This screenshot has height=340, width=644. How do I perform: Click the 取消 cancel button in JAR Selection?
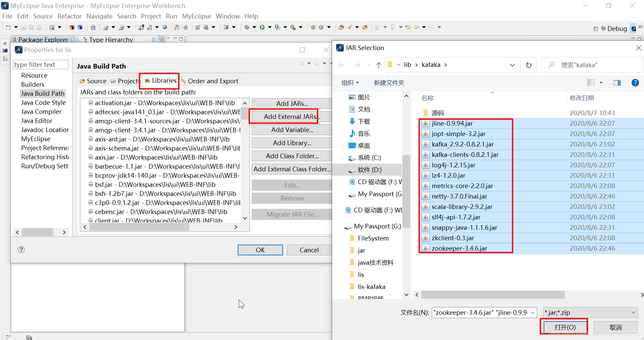point(616,327)
